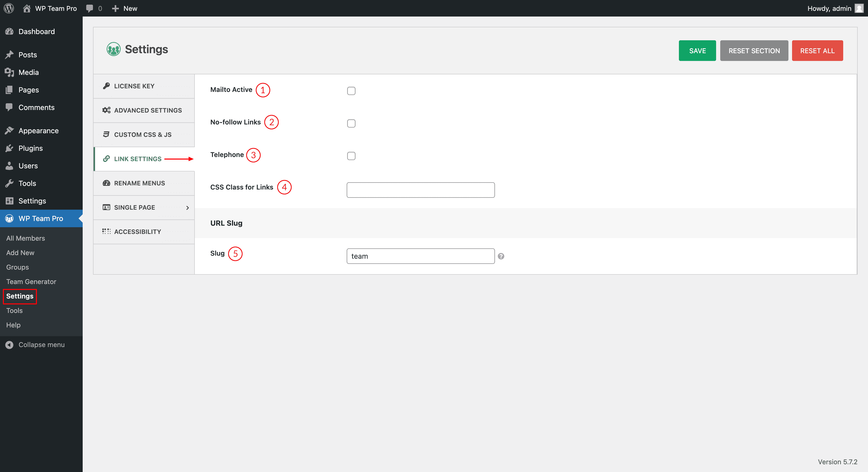
Task: Click the Slug help question mark icon
Action: coord(501,256)
